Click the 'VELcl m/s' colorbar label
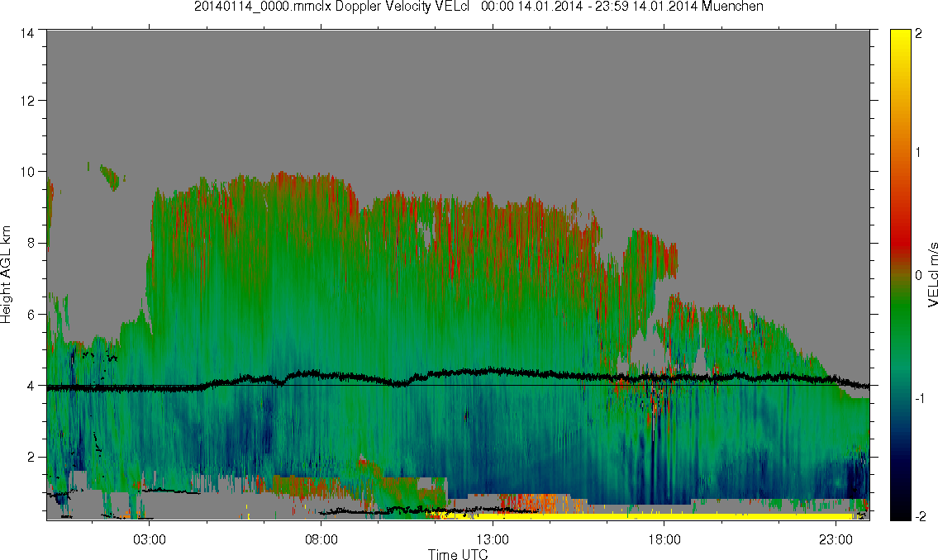 [x=932, y=275]
